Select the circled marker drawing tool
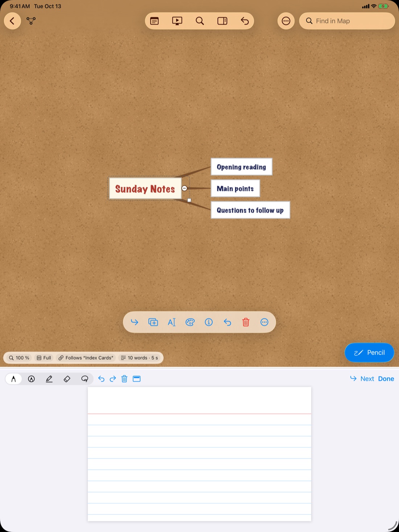The image size is (399, 532). 32,379
